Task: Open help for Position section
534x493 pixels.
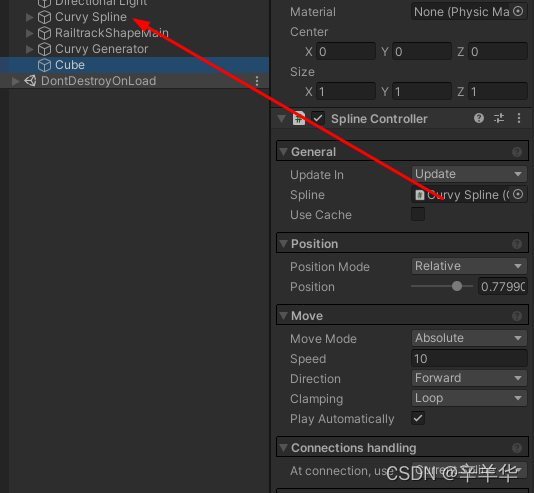Action: [517, 244]
